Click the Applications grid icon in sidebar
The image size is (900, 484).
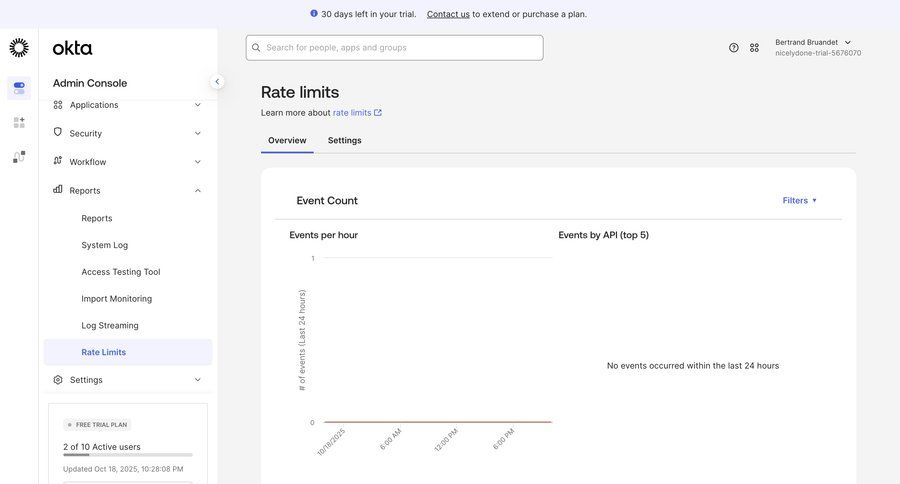58,104
